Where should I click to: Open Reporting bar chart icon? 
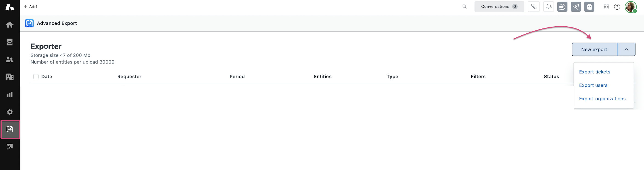click(x=10, y=94)
